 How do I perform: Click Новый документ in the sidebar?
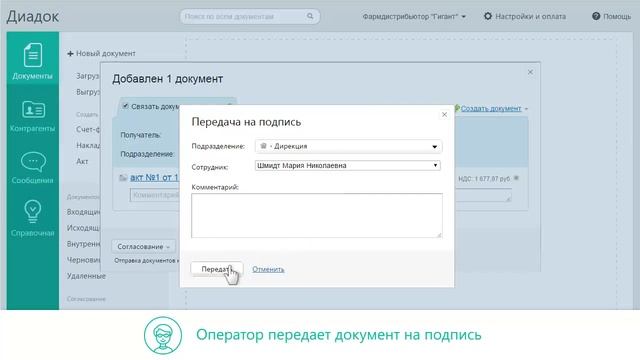[102, 53]
